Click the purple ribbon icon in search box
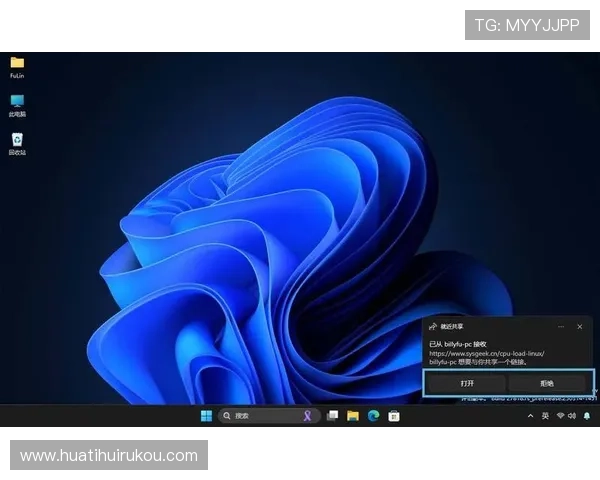Screen dimensions: 600x480 [308, 416]
